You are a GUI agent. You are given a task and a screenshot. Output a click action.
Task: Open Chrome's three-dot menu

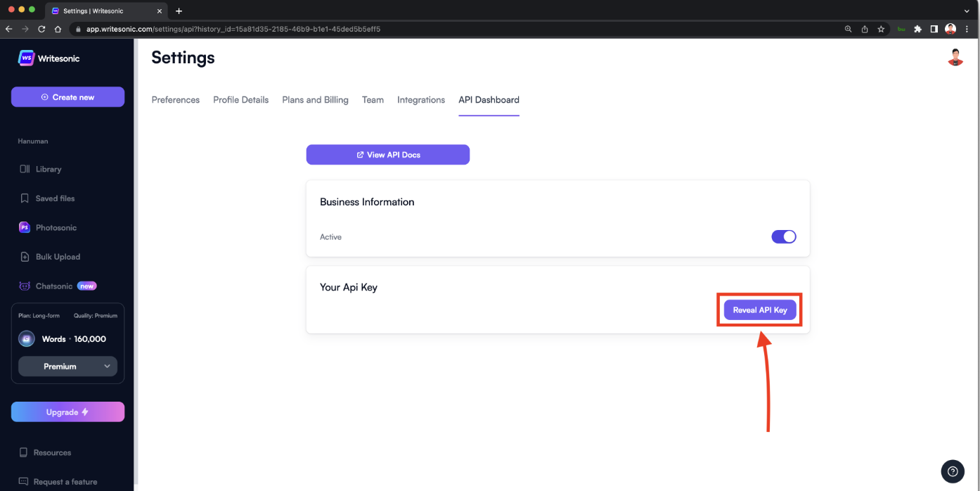coord(967,29)
